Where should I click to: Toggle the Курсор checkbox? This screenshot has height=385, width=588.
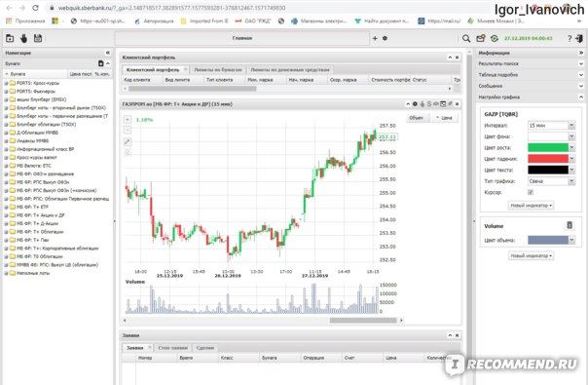(x=531, y=192)
